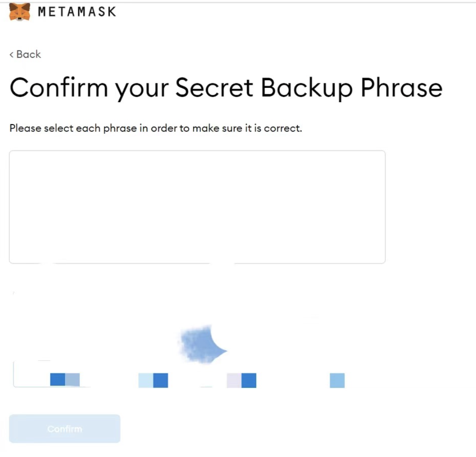
Task: Click the left chevron beside Back
Action: (x=11, y=54)
